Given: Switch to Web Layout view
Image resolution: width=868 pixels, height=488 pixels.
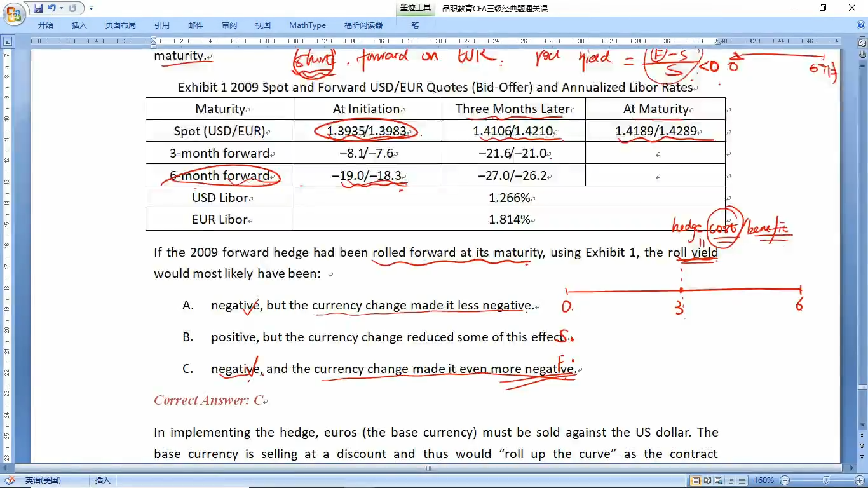Looking at the screenshot, I should (719, 480).
